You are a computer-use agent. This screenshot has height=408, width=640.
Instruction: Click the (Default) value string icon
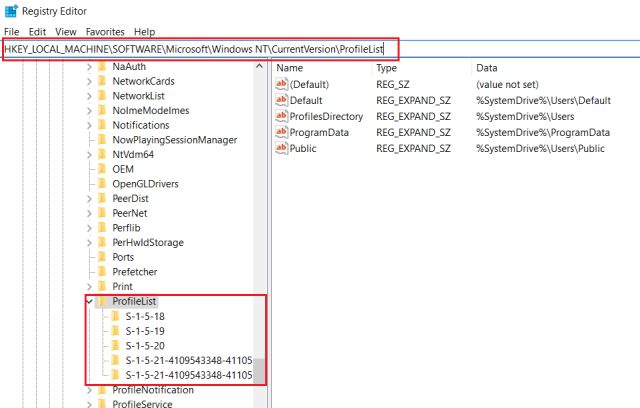pyautogui.click(x=281, y=85)
